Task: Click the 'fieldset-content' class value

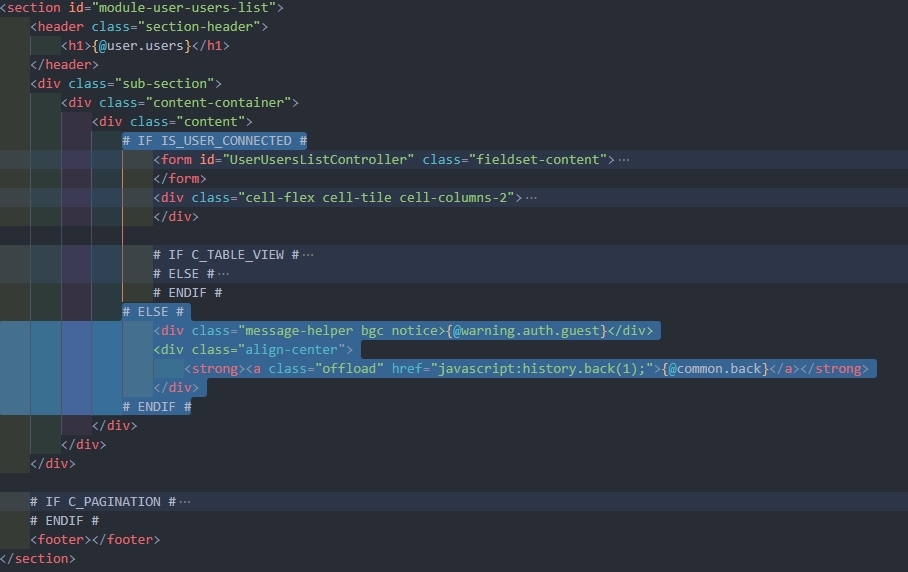Action: coord(538,160)
